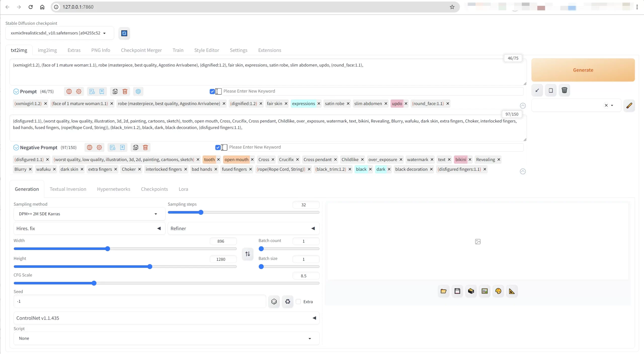Open the output folder icon below preview
The height and width of the screenshot is (354, 644).
(444, 291)
